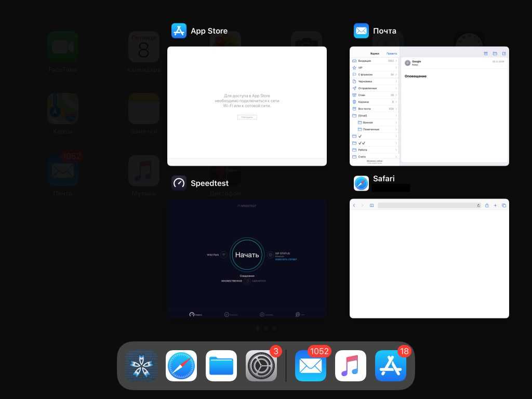Open the Работа folder row in Mail

pyautogui.click(x=375, y=150)
